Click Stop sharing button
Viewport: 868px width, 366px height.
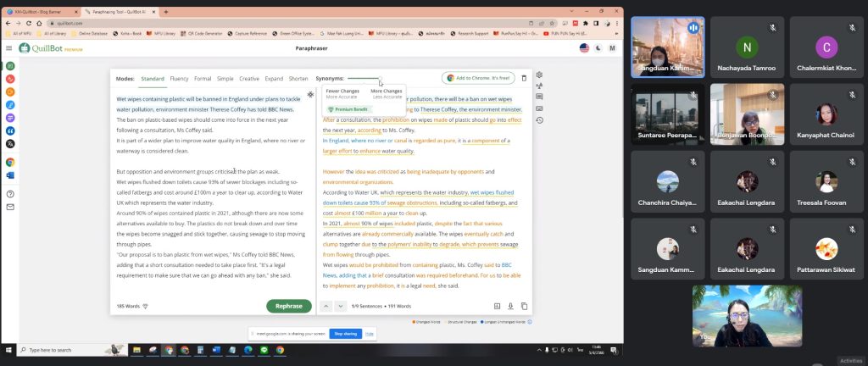click(345, 334)
